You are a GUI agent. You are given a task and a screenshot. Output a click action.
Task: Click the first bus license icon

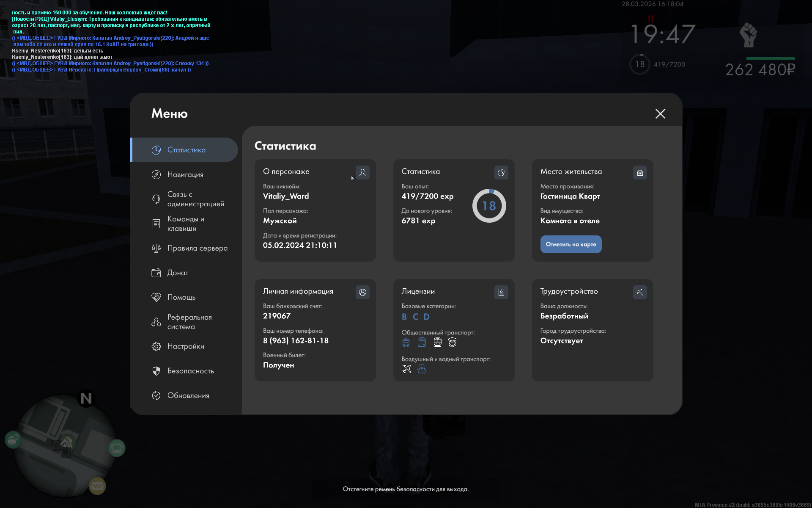[406, 342]
